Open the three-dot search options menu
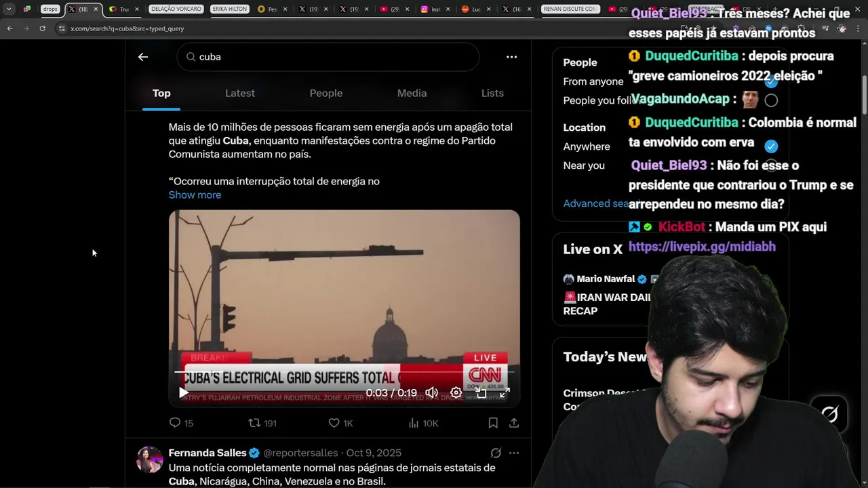The width and height of the screenshot is (868, 488). coord(512,57)
